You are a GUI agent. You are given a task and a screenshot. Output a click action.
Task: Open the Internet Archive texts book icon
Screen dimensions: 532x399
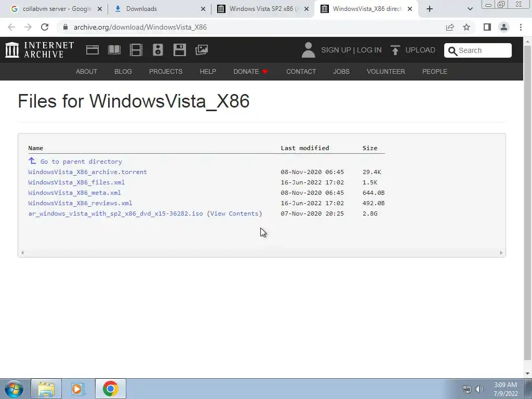click(x=114, y=50)
